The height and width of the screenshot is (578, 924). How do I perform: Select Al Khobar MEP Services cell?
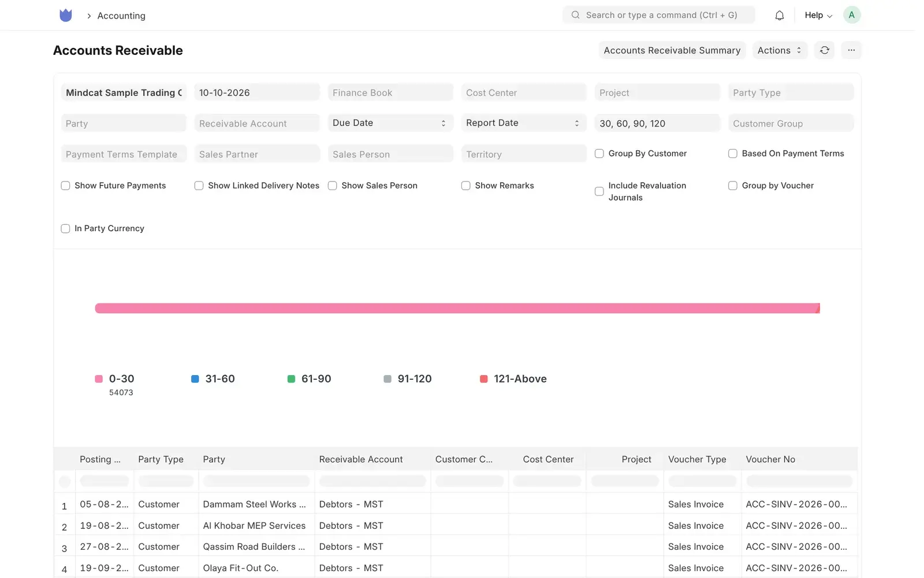(256, 526)
